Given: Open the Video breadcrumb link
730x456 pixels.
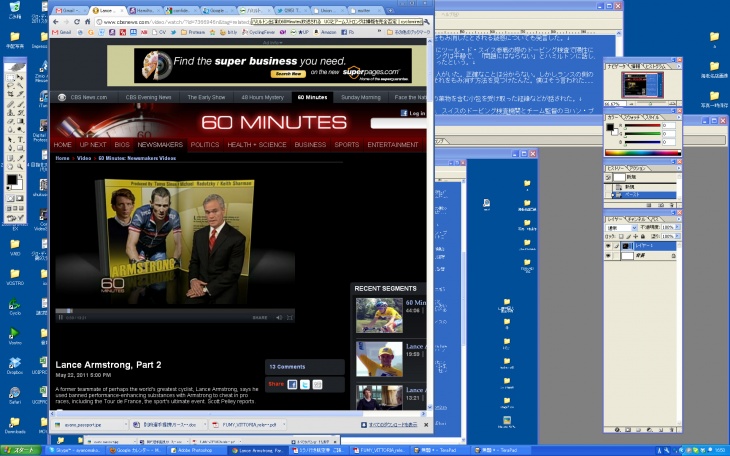Looking at the screenshot, I should point(84,158).
